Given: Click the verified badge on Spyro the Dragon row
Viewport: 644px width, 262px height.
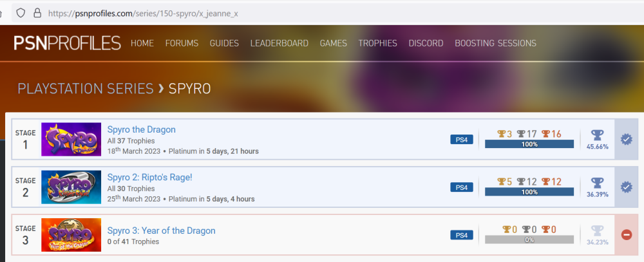Looking at the screenshot, I should [626, 139].
